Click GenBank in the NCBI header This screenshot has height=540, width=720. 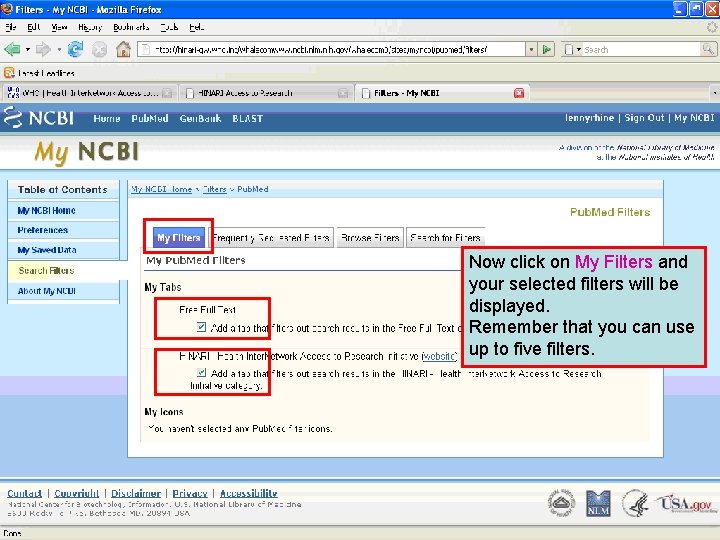tap(200, 118)
